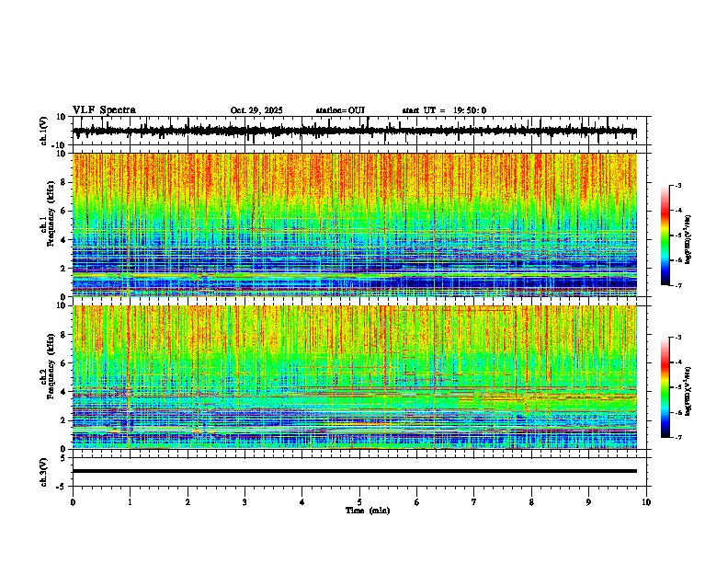728x563 pixels.
Task: Click the "2" tick on ch.2 frequency axis
Action: 63,420
